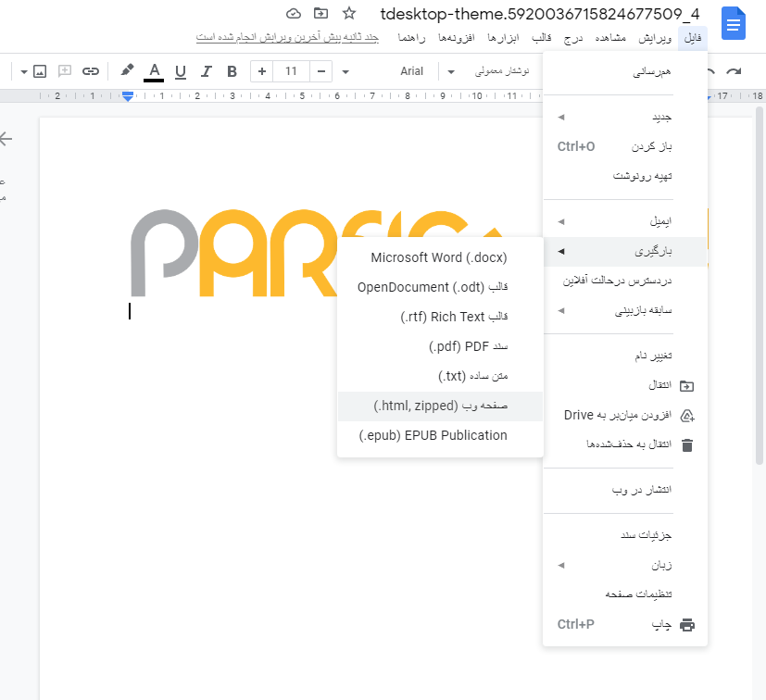Insert an image from toolbar
The width and height of the screenshot is (766, 700).
coord(40,71)
